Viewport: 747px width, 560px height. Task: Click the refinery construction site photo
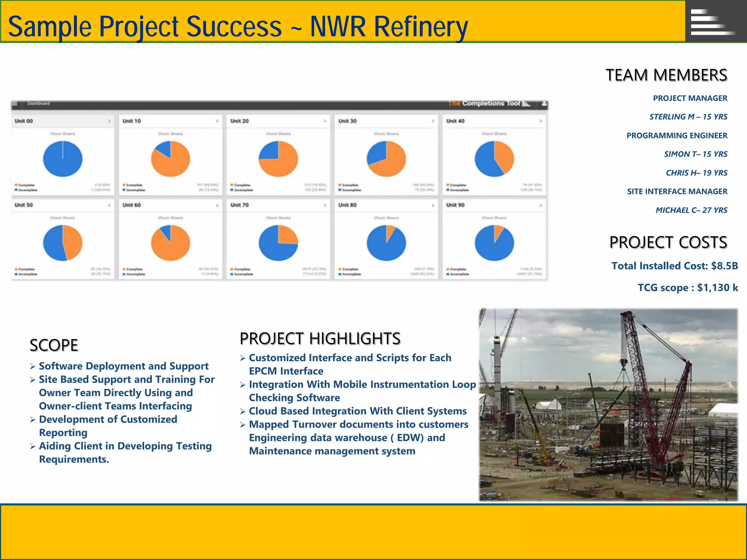pos(608,405)
